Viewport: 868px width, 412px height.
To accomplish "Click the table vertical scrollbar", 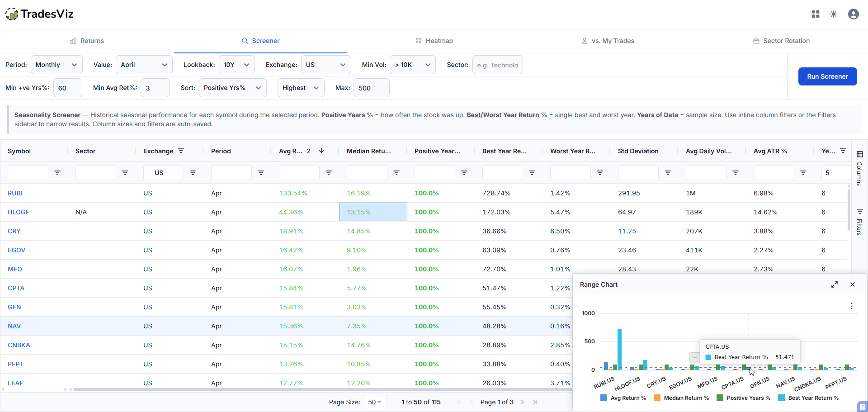I will [849, 210].
